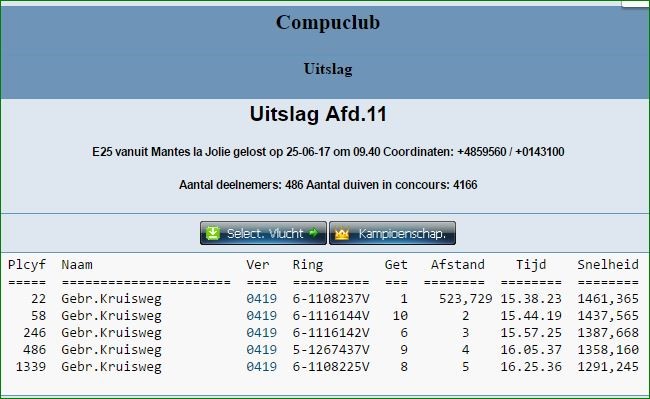Click the Snelheid column header
The height and width of the screenshot is (399, 650).
608,264
